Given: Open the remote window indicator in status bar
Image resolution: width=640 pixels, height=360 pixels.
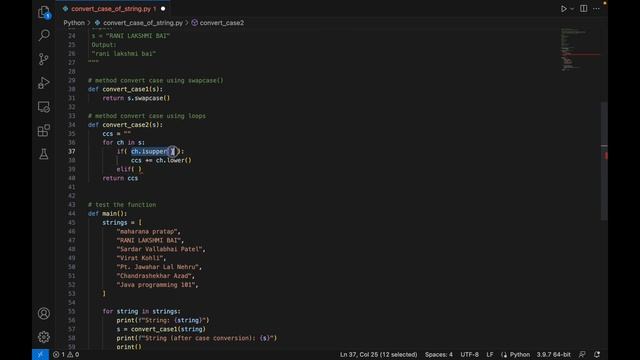Looking at the screenshot, I should click(40, 355).
